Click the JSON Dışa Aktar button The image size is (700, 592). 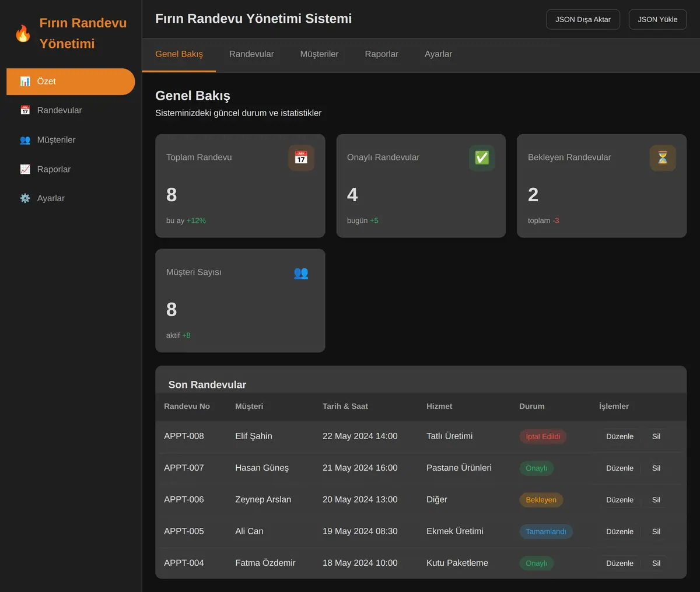pos(583,19)
